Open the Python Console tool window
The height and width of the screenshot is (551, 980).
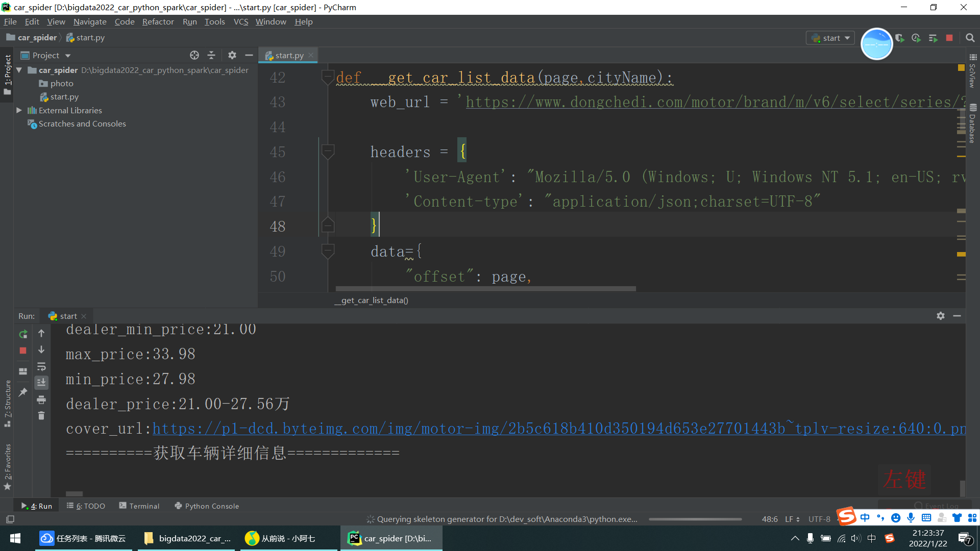[207, 506]
